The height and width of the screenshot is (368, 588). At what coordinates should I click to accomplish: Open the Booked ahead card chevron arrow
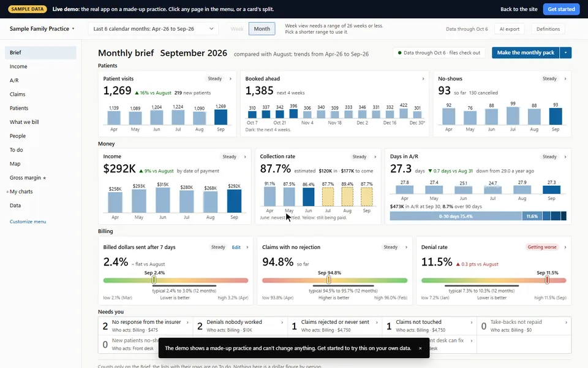click(423, 79)
